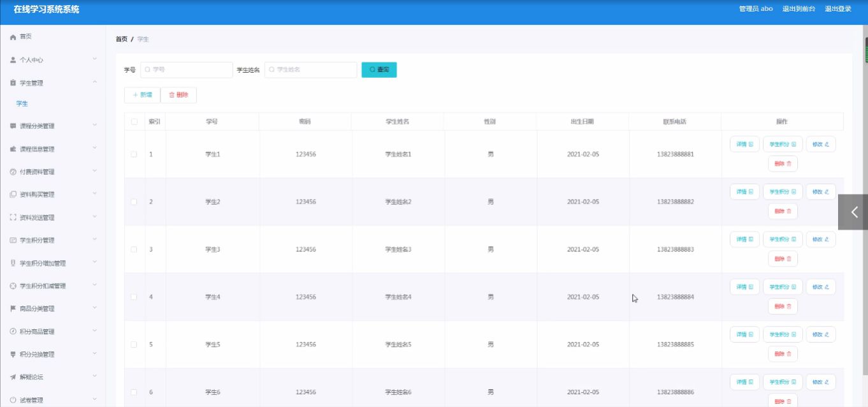Click 修改 for 学生6
This screenshot has width=868, height=407.
point(821,382)
